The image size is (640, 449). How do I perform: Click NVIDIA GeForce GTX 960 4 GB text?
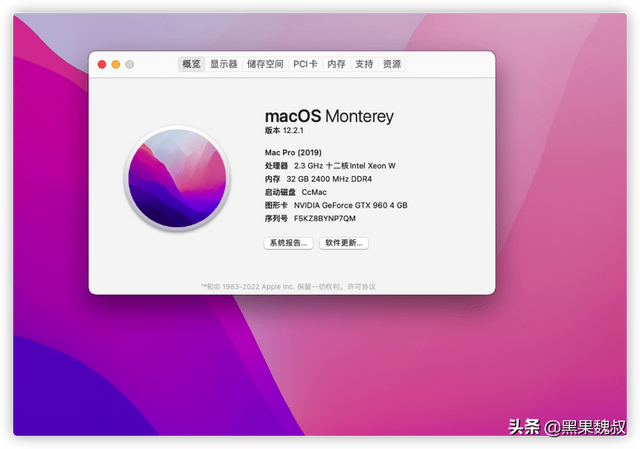coord(351,205)
